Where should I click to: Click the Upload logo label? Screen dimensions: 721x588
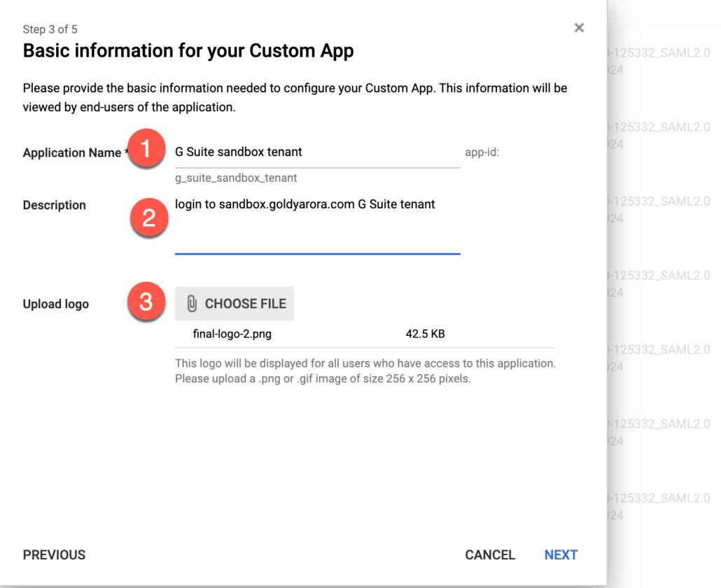click(x=55, y=304)
